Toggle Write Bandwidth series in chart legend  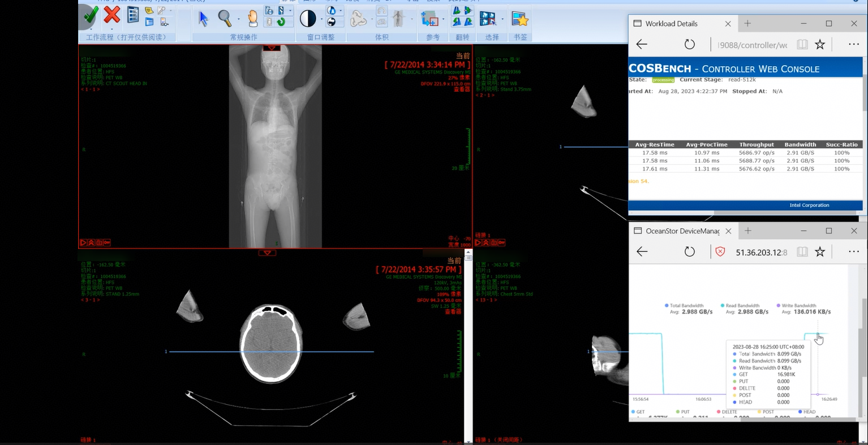797,306
